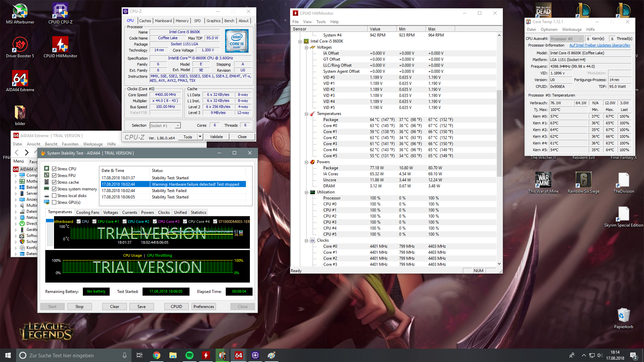
Task: Go forward in AIDA64 navigation toolbar
Action: [27, 153]
